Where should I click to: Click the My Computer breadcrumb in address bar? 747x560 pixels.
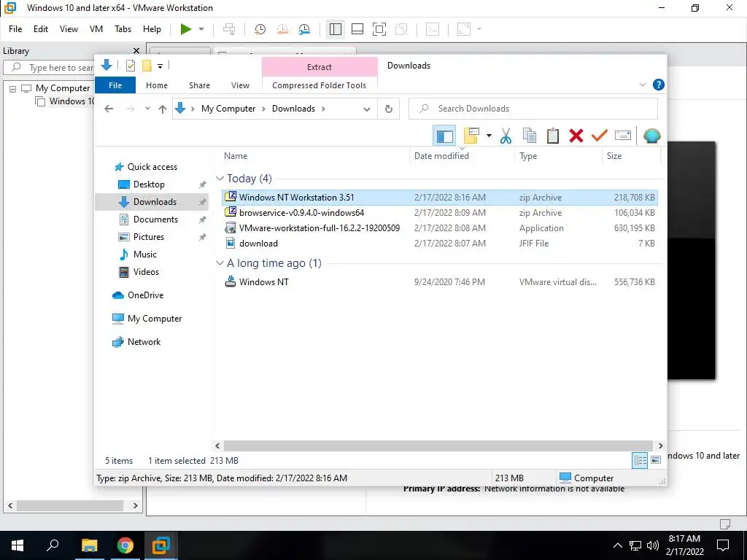click(228, 109)
